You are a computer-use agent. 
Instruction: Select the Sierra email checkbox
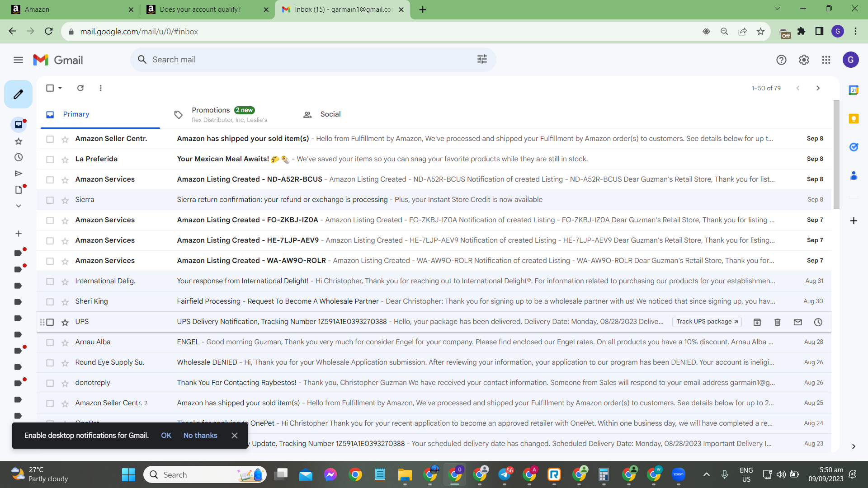click(50, 200)
